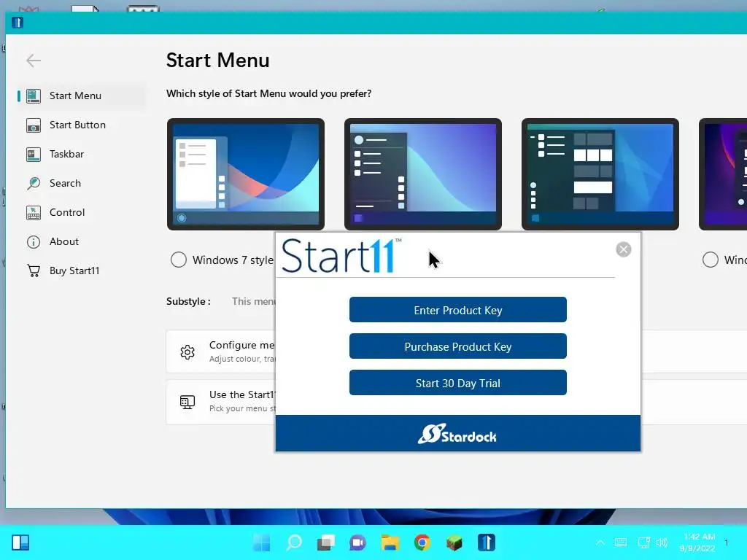This screenshot has height=560, width=747.
Task: Click Enter Product Key button
Action: point(458,310)
